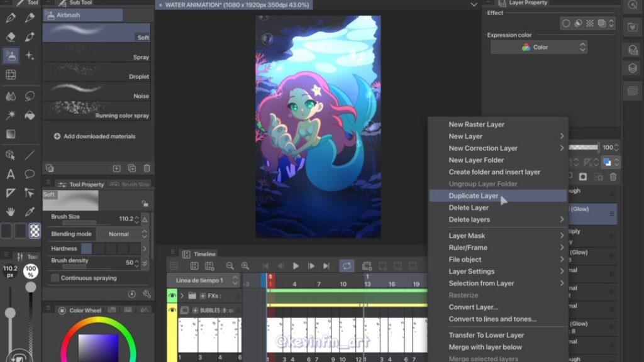Toggle the Brush Size lock icon
The width and height of the screenshot is (644, 362).
tap(145, 204)
